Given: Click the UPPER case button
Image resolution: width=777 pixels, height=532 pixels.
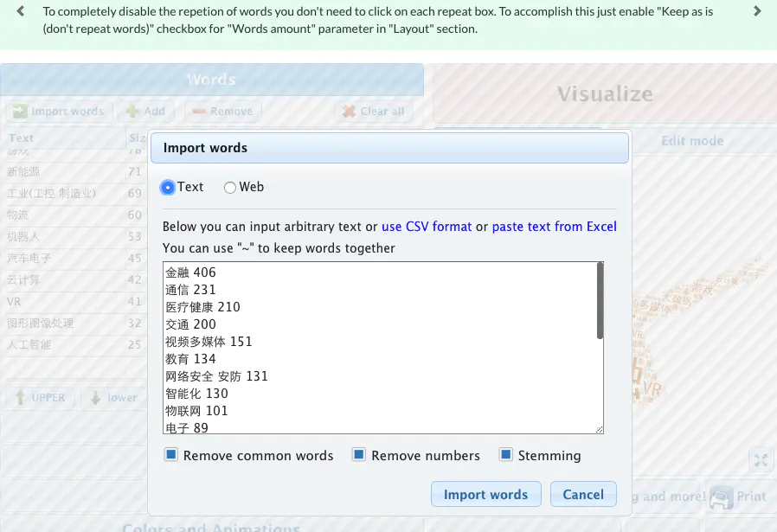Looking at the screenshot, I should pos(40,397).
